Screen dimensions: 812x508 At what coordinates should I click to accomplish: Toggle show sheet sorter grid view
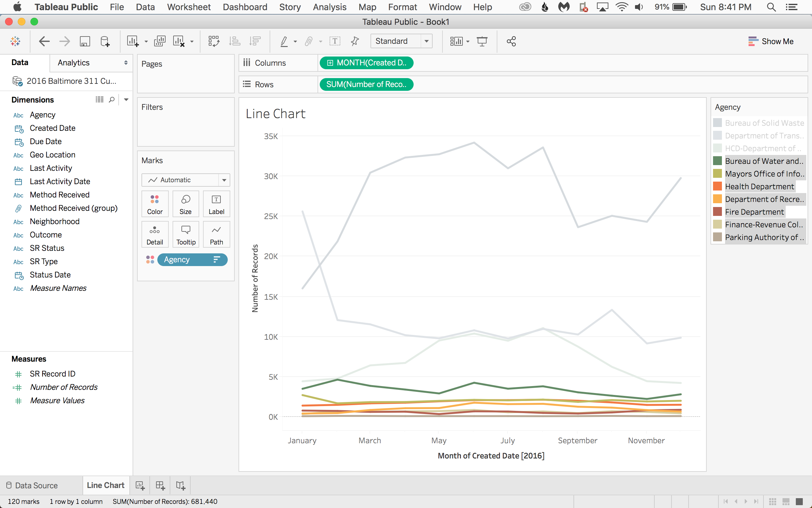tap(773, 501)
